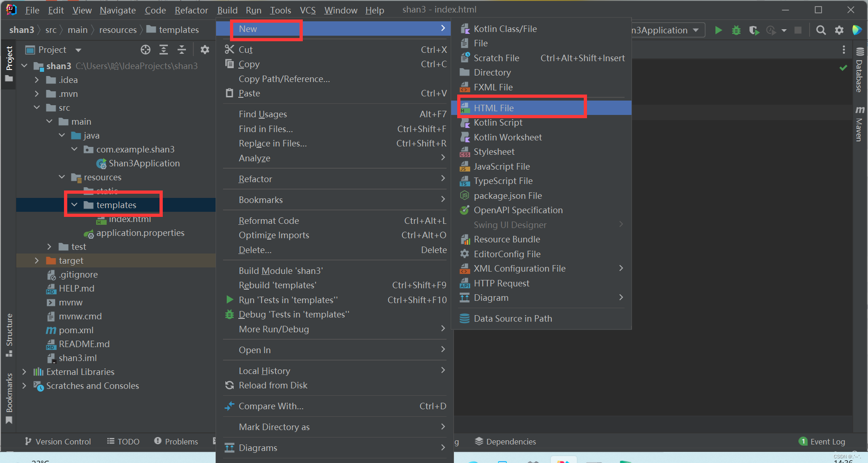Open Project panel options gear

click(204, 50)
